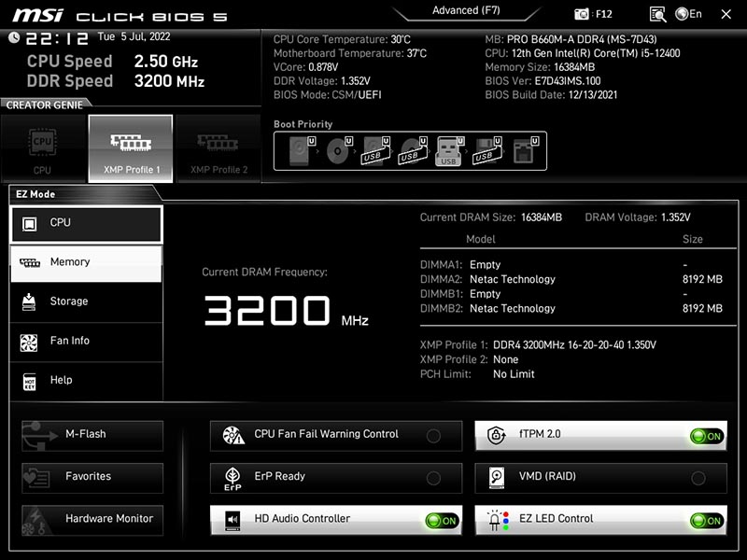747x560 pixels.
Task: Select the internal hard disk boot device icon
Action: (x=302, y=151)
